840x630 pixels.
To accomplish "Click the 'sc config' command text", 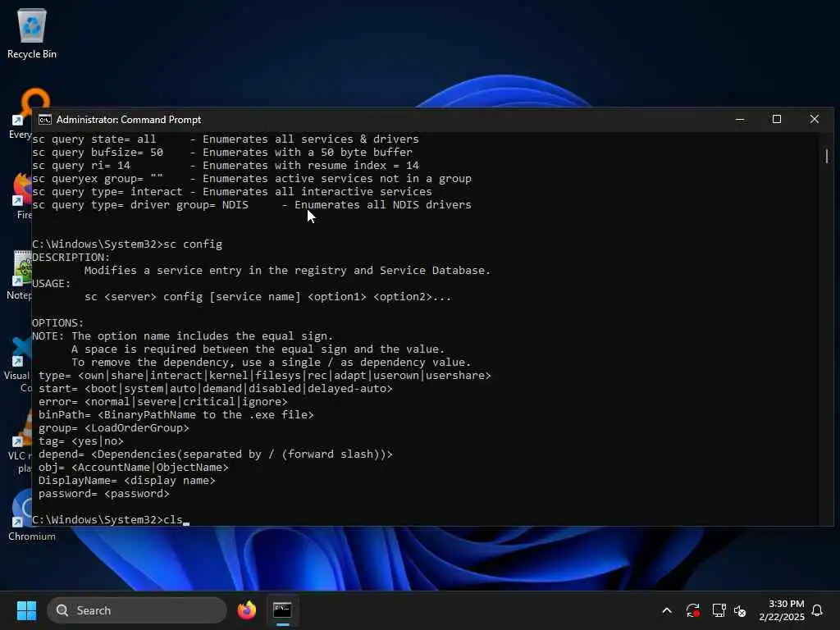I will (x=192, y=244).
